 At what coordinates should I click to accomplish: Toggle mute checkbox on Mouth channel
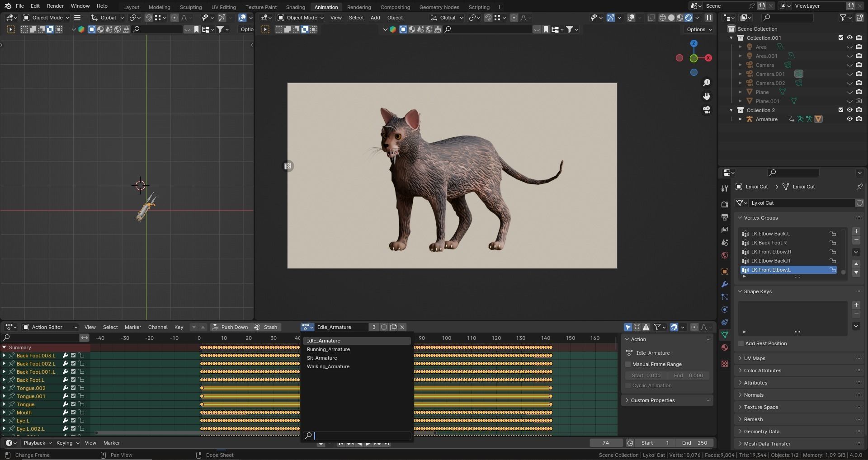tap(73, 413)
